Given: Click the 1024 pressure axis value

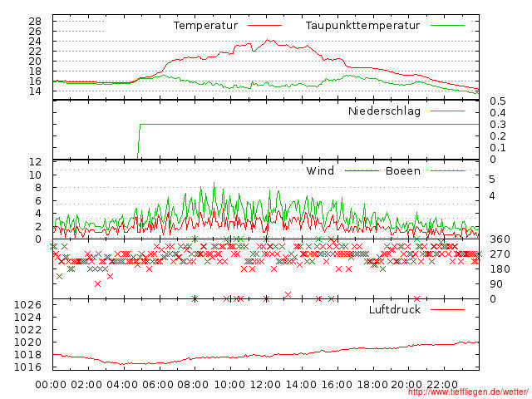Looking at the screenshot, I should click(27, 318).
